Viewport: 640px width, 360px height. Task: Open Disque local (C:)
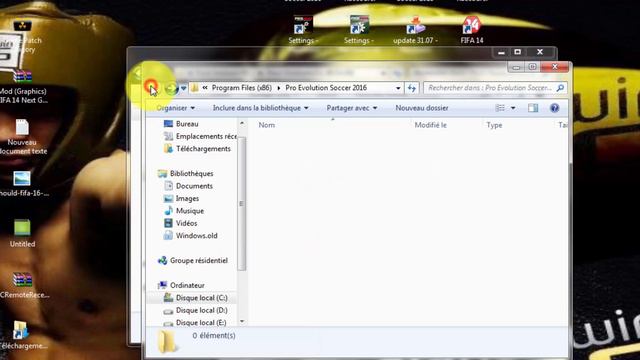(x=196, y=298)
